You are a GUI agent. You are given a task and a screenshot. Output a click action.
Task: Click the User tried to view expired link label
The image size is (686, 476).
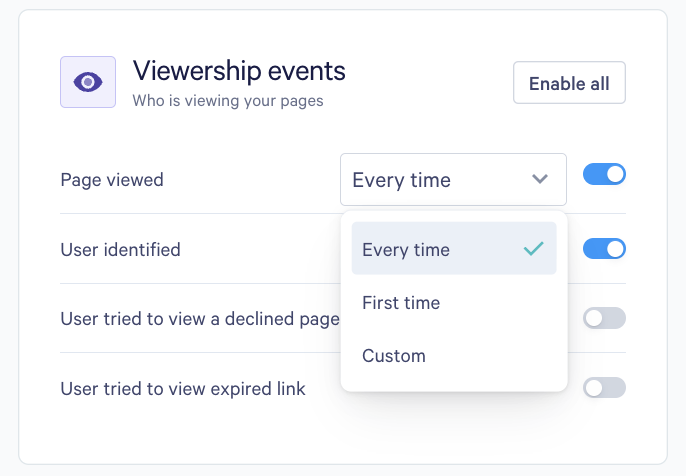click(x=183, y=388)
